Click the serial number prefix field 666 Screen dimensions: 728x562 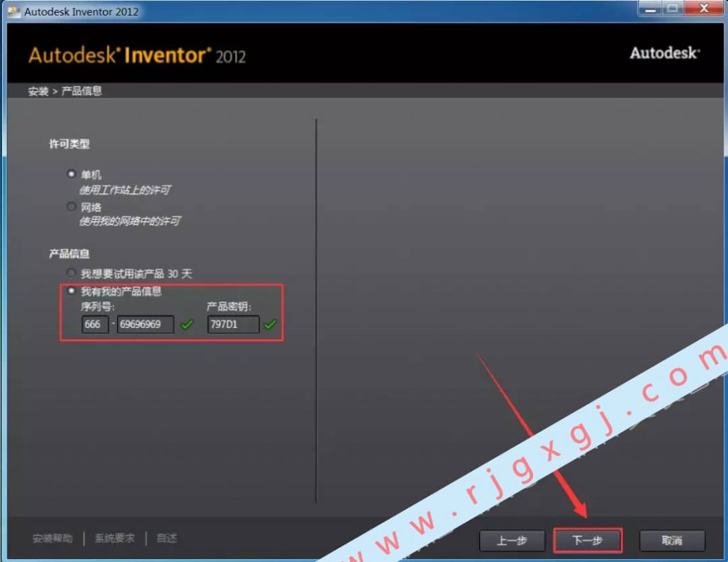(95, 324)
